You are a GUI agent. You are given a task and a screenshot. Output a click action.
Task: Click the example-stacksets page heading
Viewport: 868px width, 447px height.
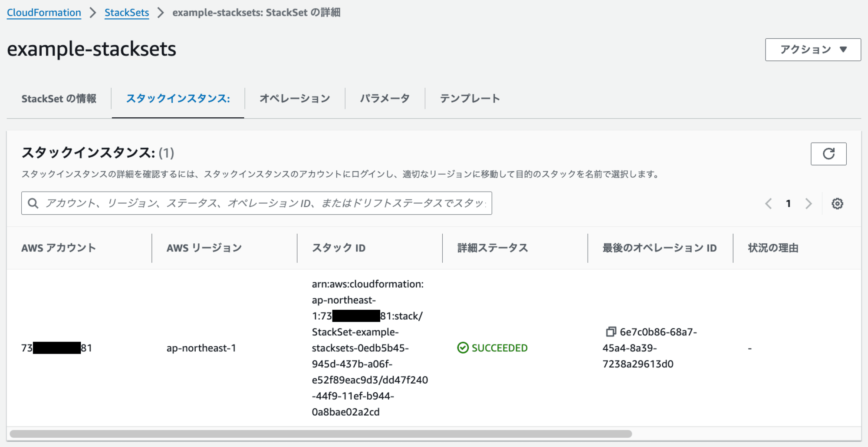pyautogui.click(x=92, y=49)
